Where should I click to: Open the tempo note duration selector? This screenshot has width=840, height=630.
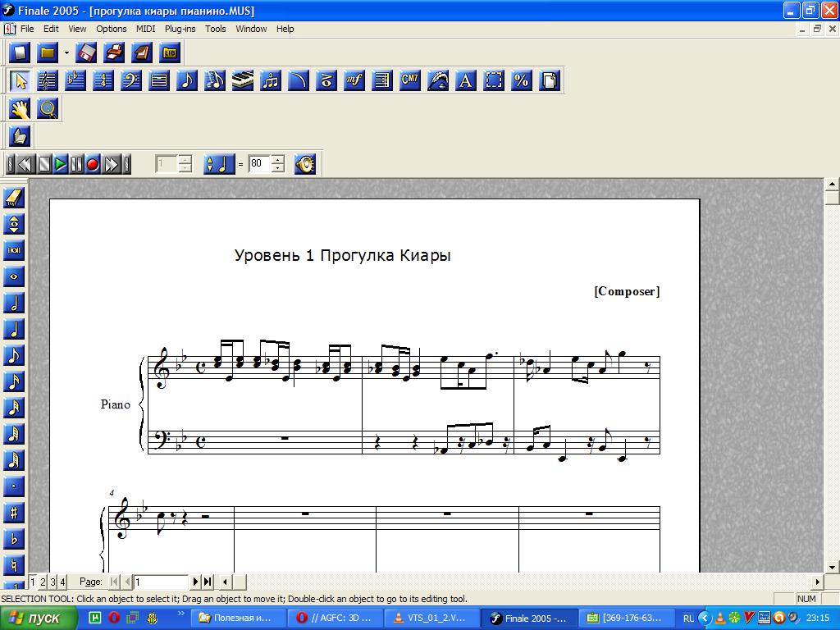click(x=219, y=164)
